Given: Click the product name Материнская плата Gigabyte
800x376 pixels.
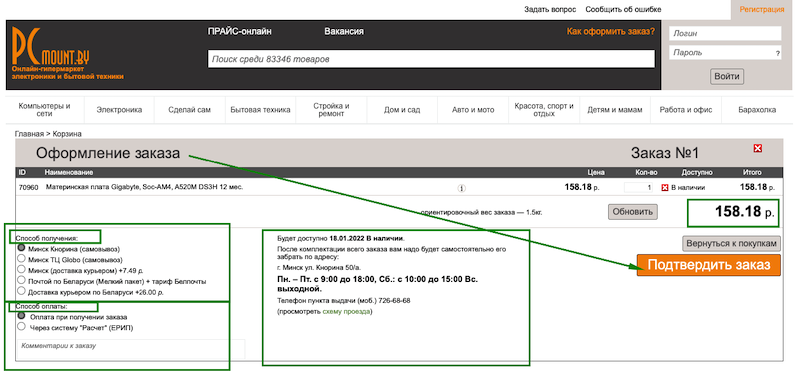Looking at the screenshot, I should [144, 187].
